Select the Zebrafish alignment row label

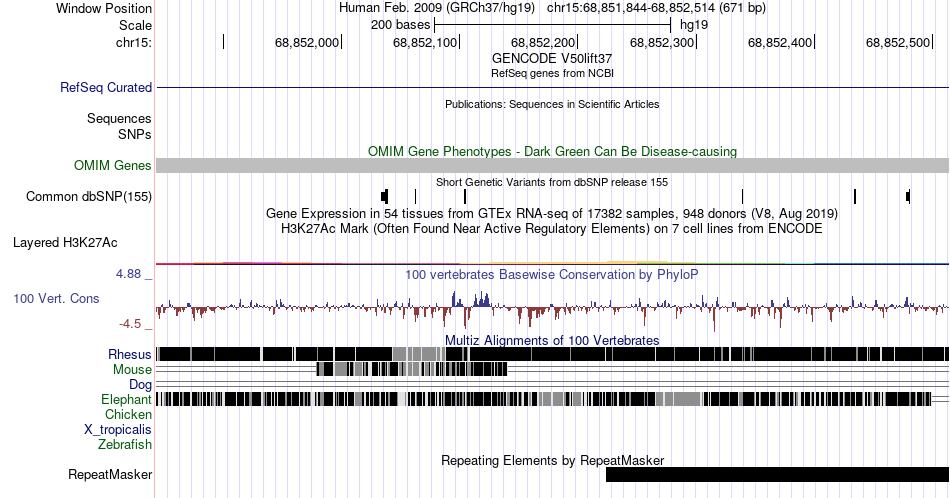[x=125, y=444]
